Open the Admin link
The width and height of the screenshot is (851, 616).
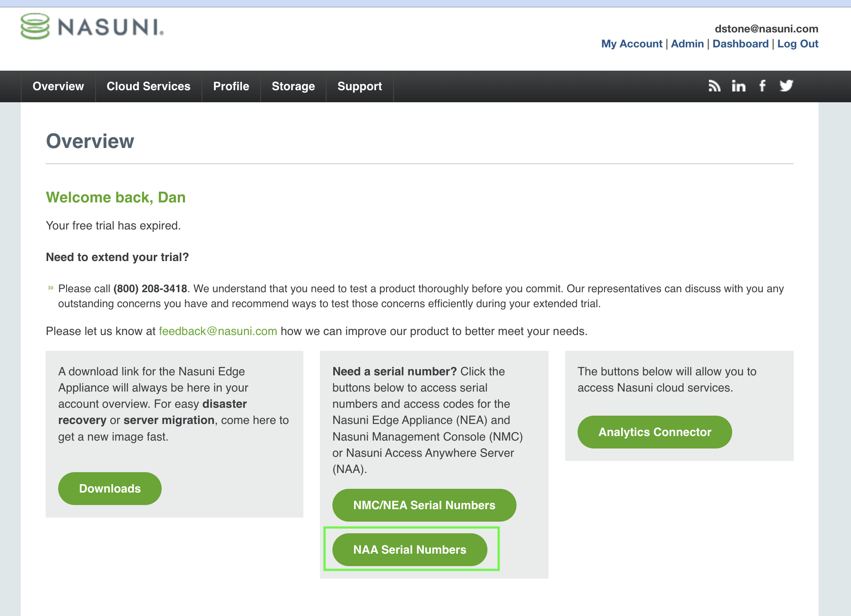(687, 44)
